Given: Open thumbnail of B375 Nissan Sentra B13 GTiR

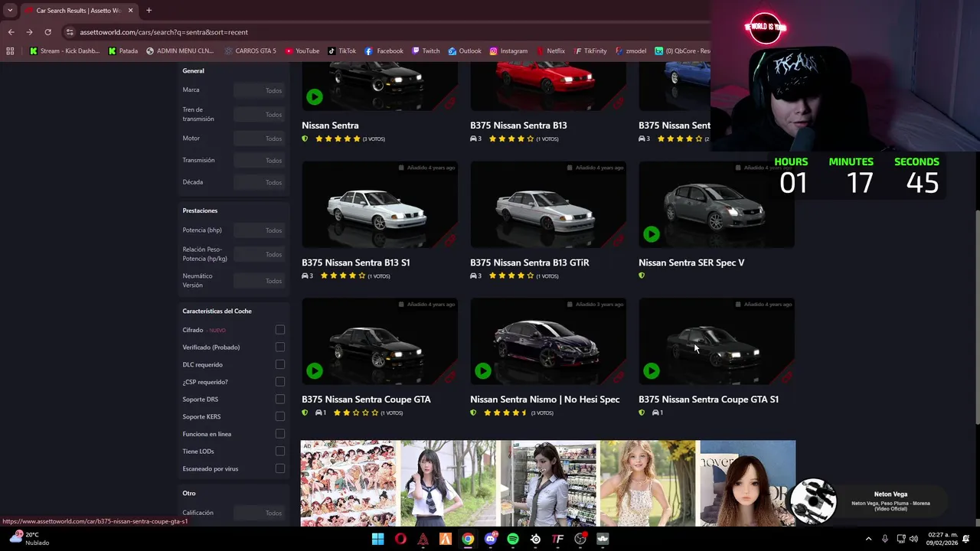Looking at the screenshot, I should pyautogui.click(x=548, y=204).
